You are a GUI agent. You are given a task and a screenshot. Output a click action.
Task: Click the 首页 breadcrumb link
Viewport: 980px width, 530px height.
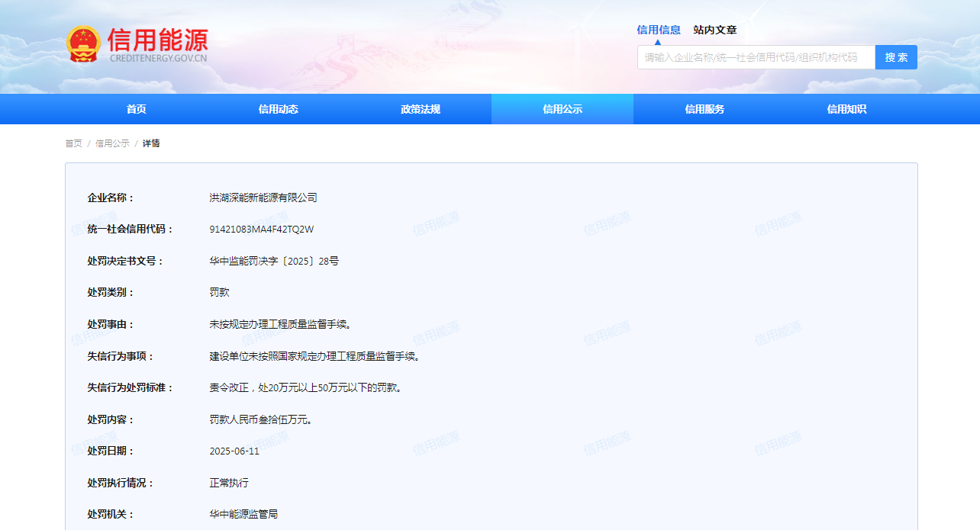pos(73,143)
